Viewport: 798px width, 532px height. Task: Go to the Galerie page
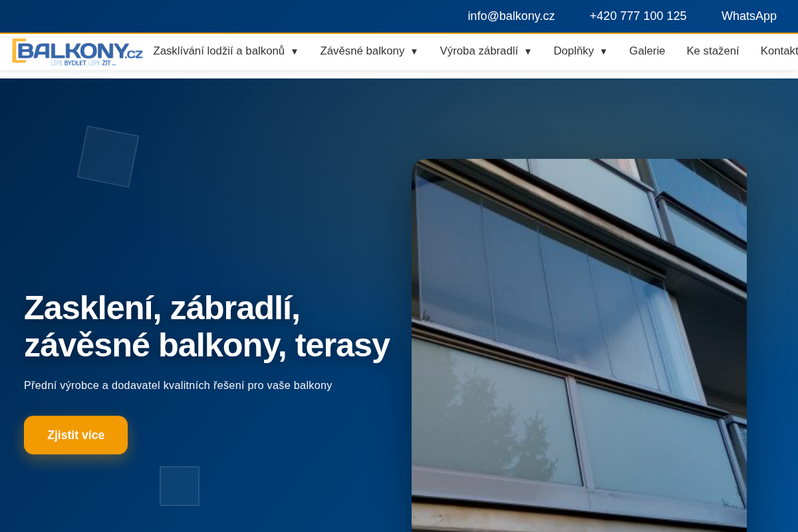[x=647, y=51]
